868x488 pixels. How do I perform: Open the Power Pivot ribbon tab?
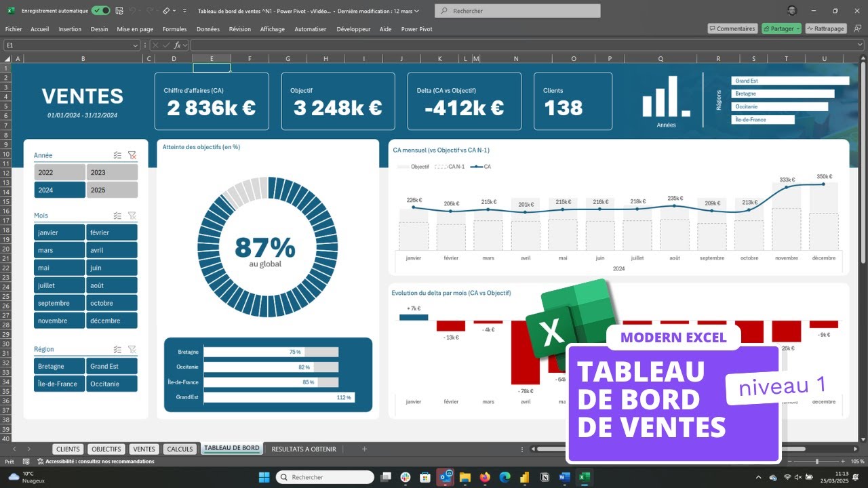[416, 29]
